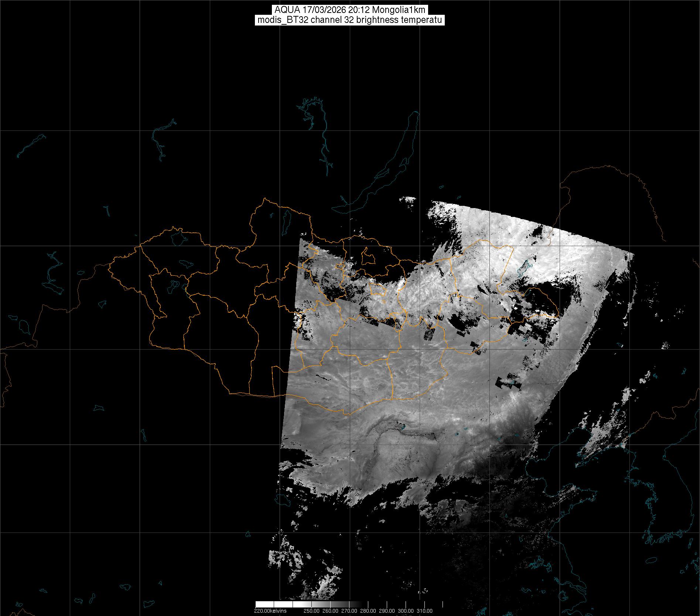The height and width of the screenshot is (616, 700).
Task: Click the 300.00 value on temperature scale
Action: pyautogui.click(x=406, y=611)
